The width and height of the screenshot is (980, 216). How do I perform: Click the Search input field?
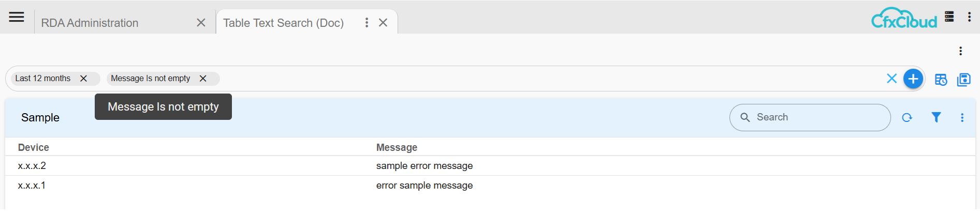tap(818, 117)
